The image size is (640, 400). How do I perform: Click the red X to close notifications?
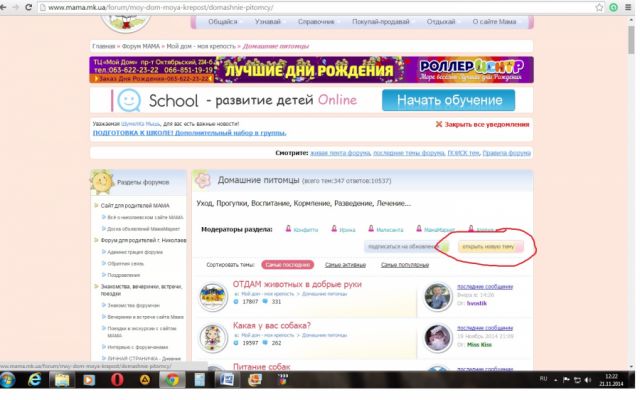pos(439,124)
